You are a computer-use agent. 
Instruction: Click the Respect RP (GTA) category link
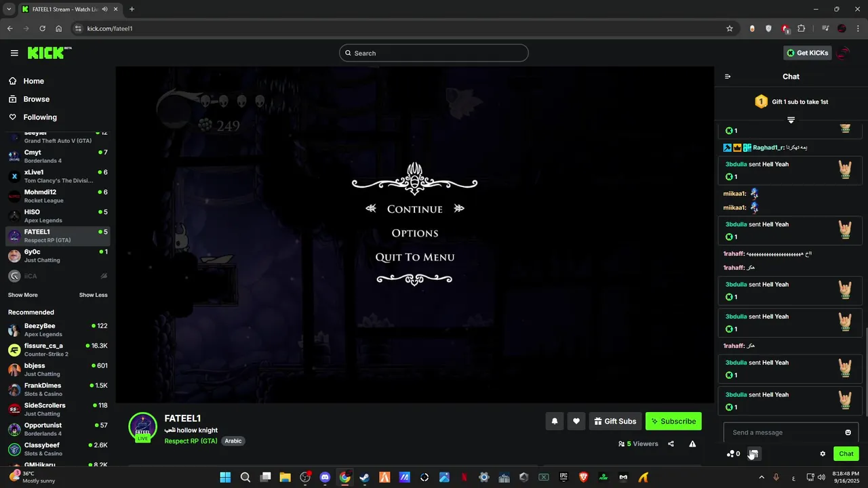coord(191,441)
